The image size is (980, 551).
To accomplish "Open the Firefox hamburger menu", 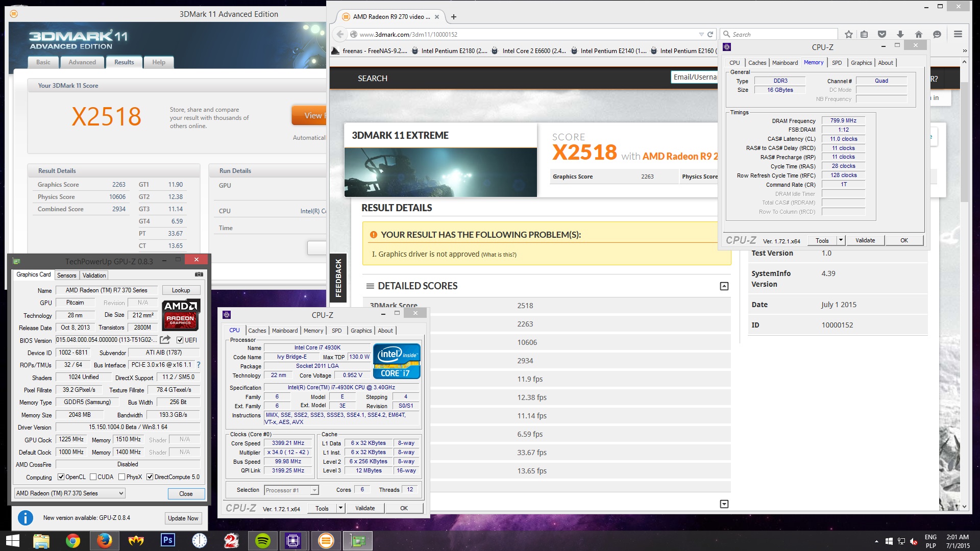I will pyautogui.click(x=958, y=34).
